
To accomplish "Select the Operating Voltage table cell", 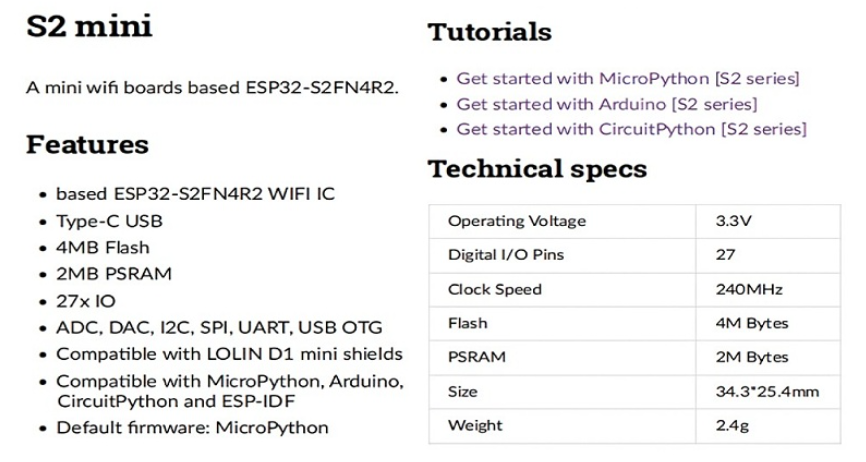I will pyautogui.click(x=562, y=221).
